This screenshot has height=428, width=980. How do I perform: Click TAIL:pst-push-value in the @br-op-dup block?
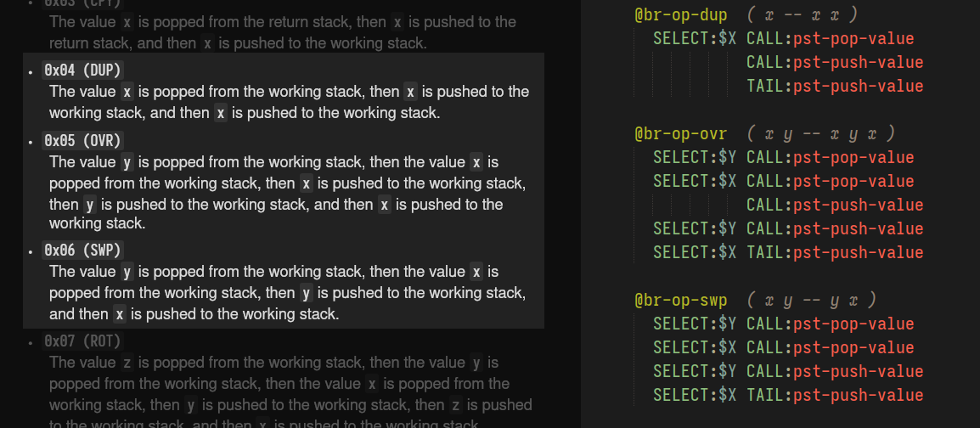point(835,86)
